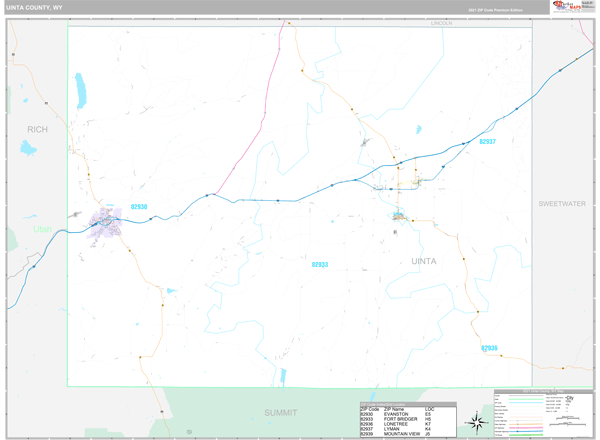This screenshot has height=440, width=600.
Task: Click the SUMMIT county label
Action: 280,412
